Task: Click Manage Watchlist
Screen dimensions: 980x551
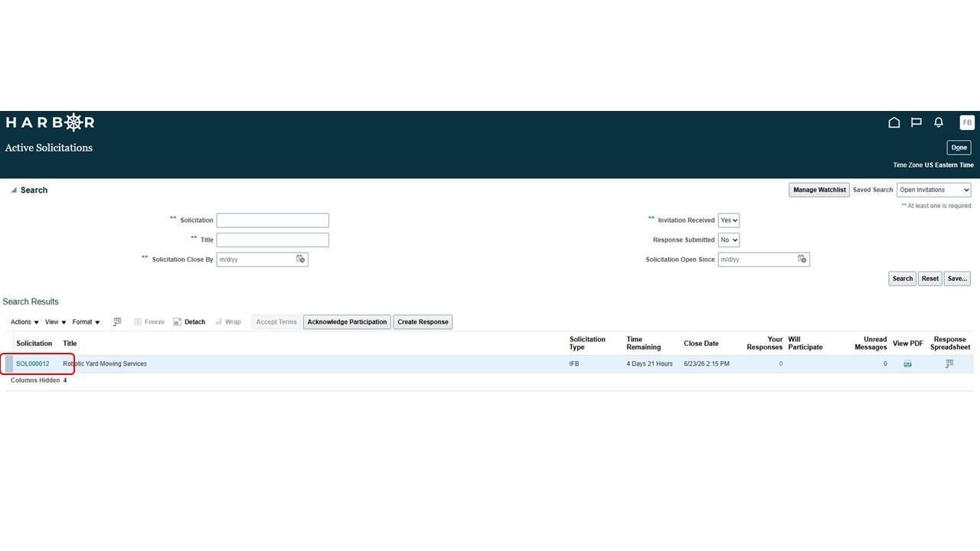Action: point(819,190)
